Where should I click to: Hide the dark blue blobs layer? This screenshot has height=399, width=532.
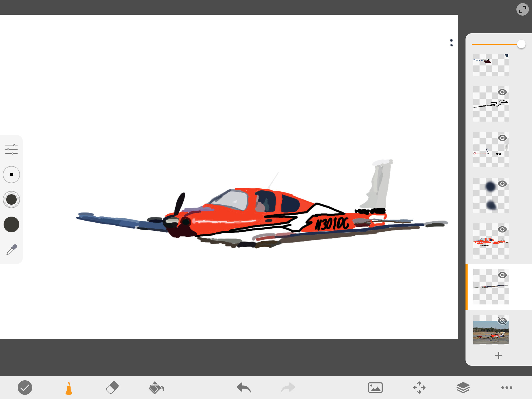tap(502, 184)
